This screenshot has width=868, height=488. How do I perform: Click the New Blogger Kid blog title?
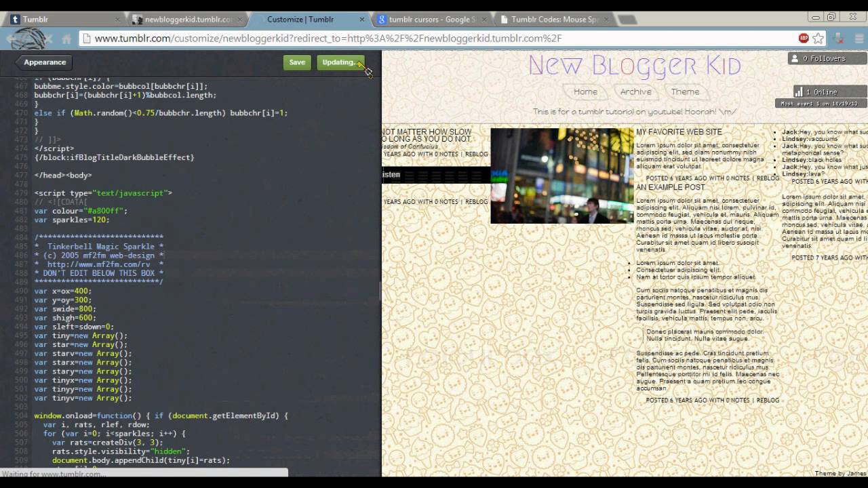pos(634,66)
